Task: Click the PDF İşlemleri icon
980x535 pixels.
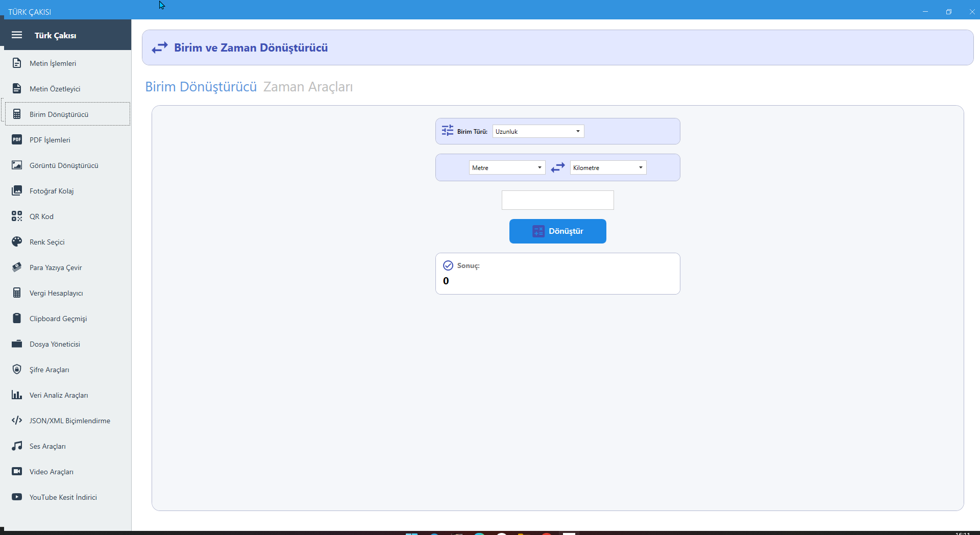Action: click(17, 140)
